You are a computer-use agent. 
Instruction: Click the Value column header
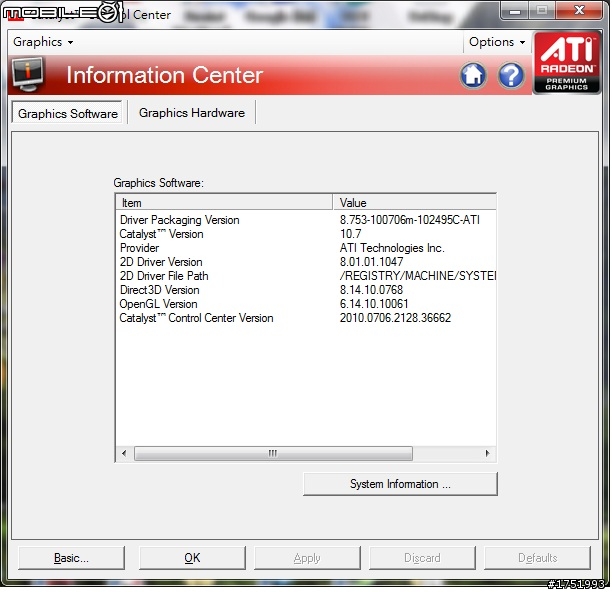(415, 203)
